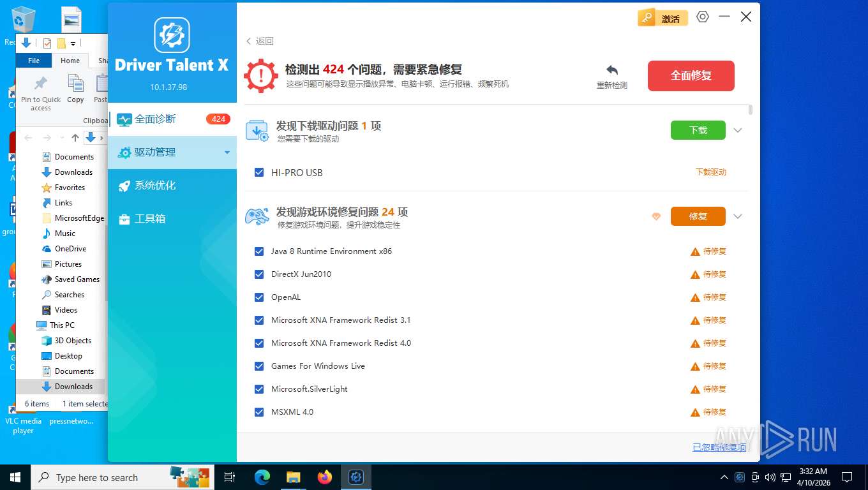Click warning icon beside MSXML 4.0
This screenshot has width=868, height=490.
pos(695,412)
